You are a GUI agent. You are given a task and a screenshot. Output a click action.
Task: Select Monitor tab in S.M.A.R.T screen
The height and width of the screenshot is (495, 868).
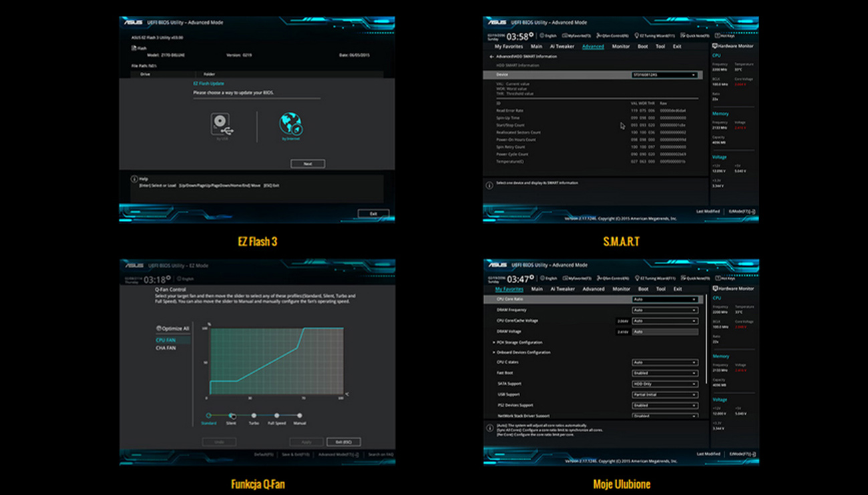pos(621,47)
